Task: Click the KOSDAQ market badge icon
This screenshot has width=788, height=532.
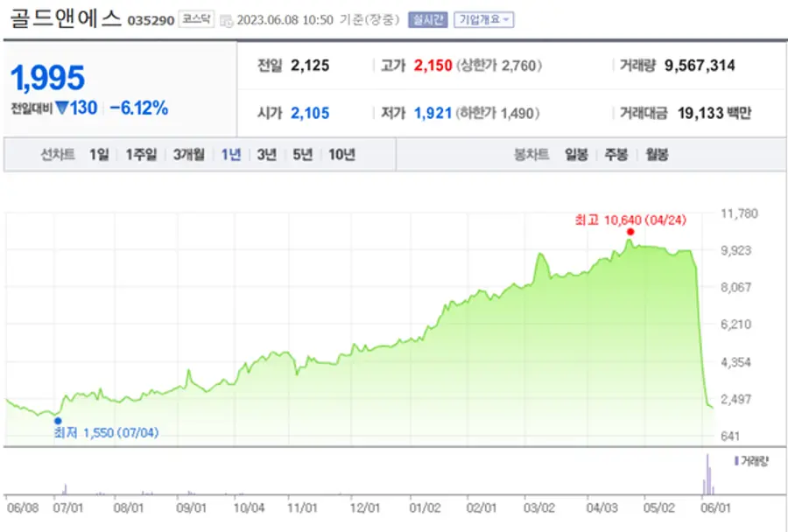Action: tap(196, 19)
